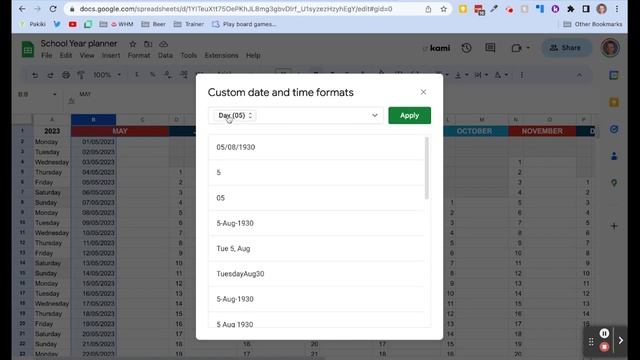Select the single-digit 5 format
The width and height of the screenshot is (640, 360).
tap(316, 173)
